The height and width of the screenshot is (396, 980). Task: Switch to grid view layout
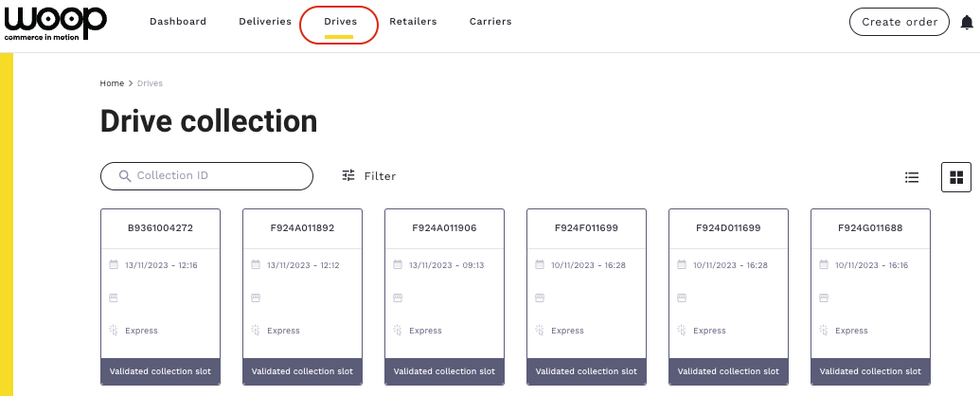tap(956, 177)
